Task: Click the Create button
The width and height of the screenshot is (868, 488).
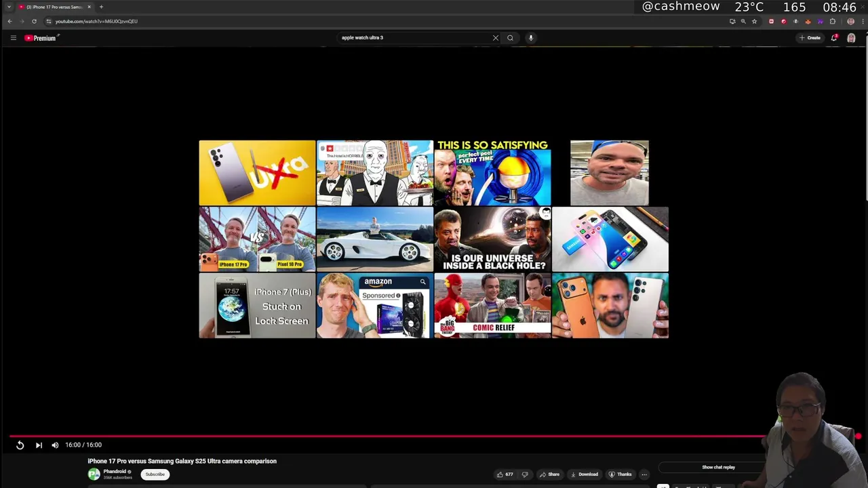Action: (x=810, y=38)
